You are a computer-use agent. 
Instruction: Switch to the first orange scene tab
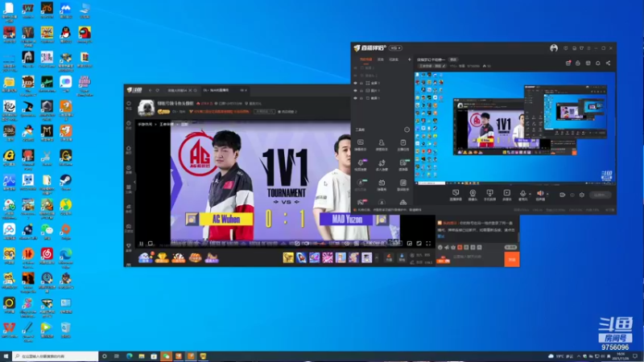[x=365, y=60]
